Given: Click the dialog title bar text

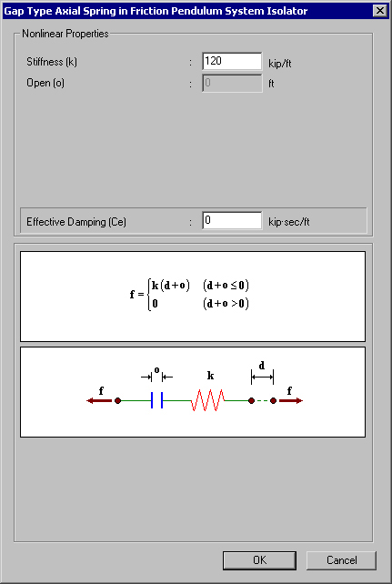Looking at the screenshot, I should tap(156, 11).
